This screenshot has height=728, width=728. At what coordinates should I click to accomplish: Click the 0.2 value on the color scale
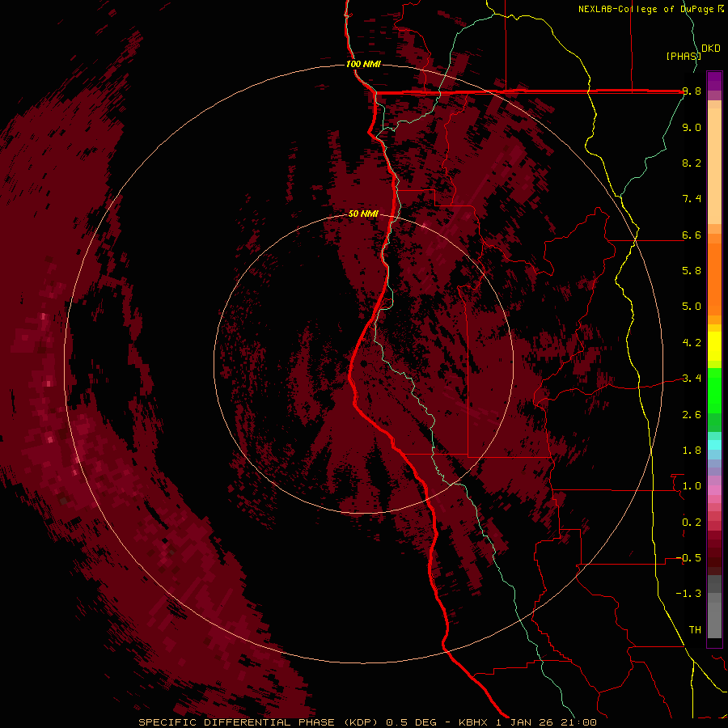pos(692,523)
